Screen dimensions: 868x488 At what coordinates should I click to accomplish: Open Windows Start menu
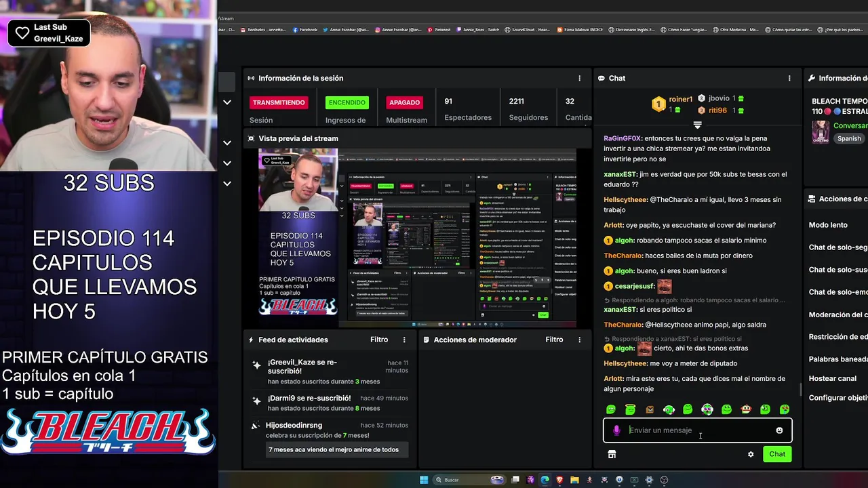pos(424,480)
